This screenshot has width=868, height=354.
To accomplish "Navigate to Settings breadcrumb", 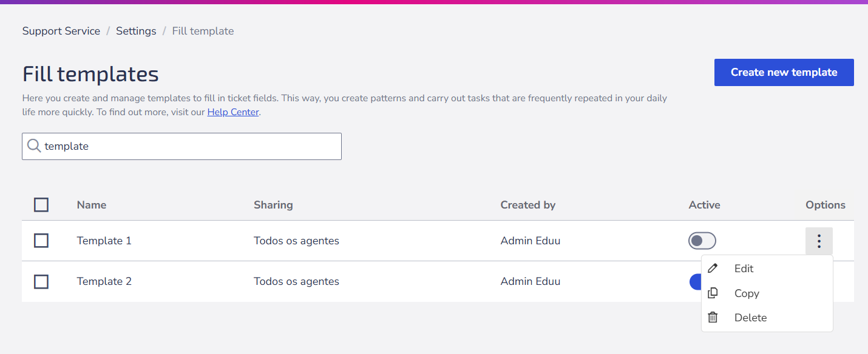I will (x=136, y=31).
